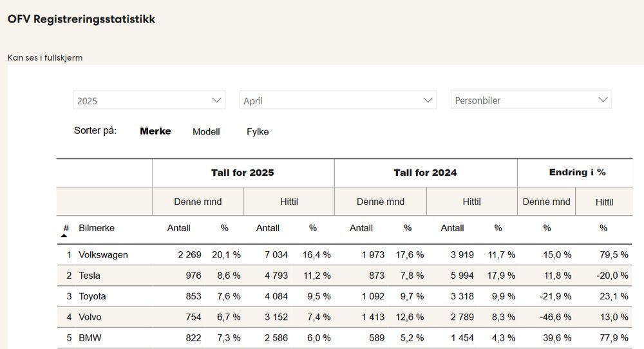The width and height of the screenshot is (644, 349).
Task: Click BMW's 1 454 count for 2024
Action: coord(462,338)
